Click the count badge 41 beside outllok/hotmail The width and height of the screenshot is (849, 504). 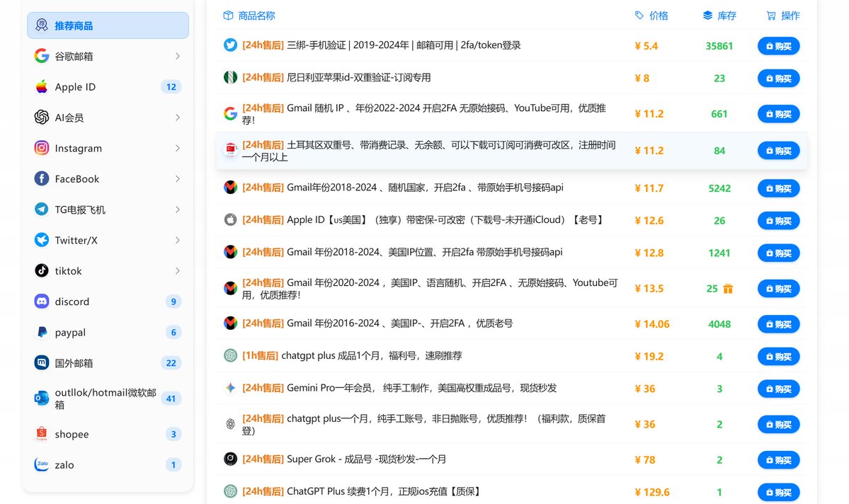(171, 399)
